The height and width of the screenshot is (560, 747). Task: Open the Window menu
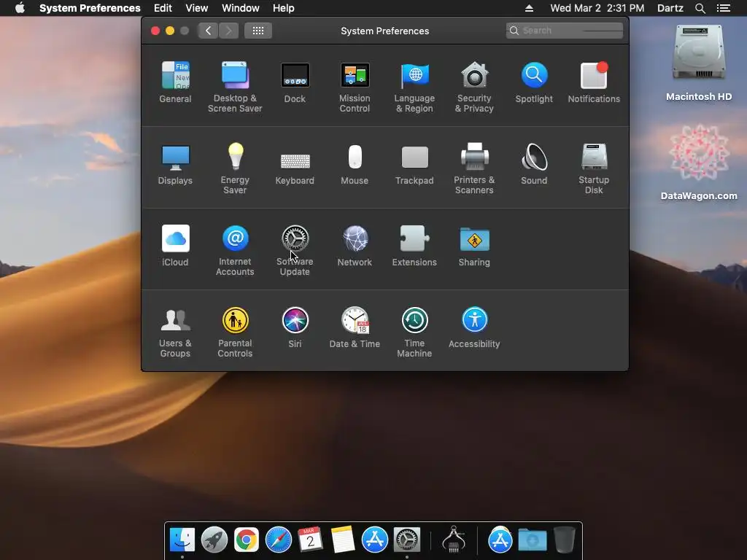[241, 8]
